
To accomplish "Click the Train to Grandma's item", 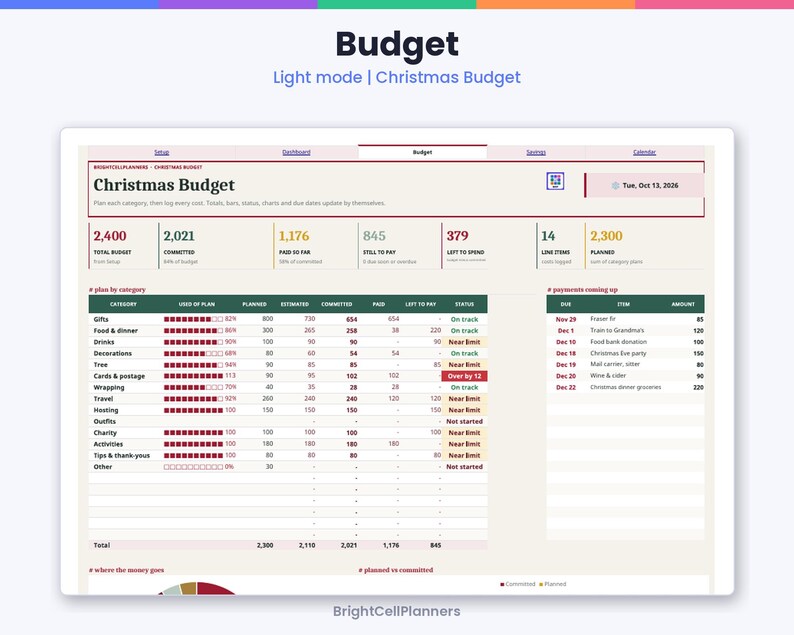I will tap(617, 330).
